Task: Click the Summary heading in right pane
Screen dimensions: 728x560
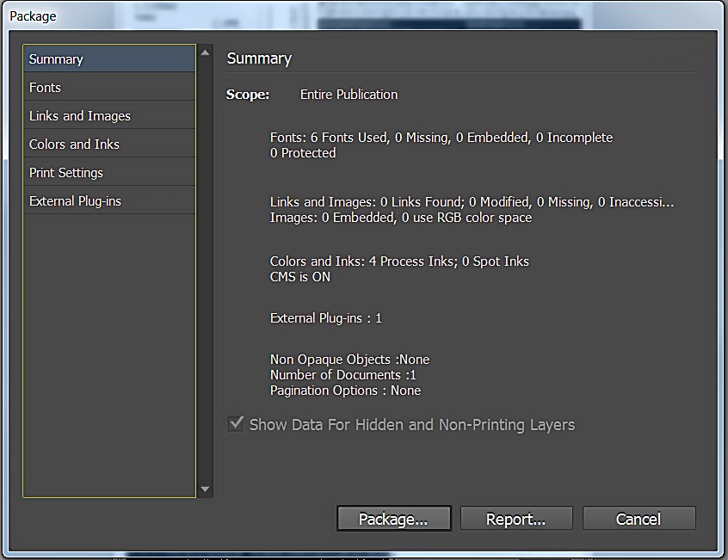Action: click(x=259, y=58)
